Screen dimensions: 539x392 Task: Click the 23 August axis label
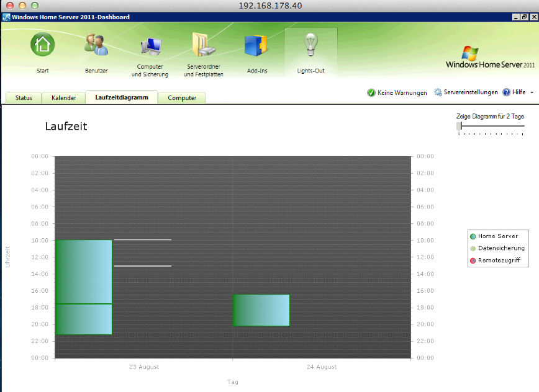pyautogui.click(x=144, y=367)
